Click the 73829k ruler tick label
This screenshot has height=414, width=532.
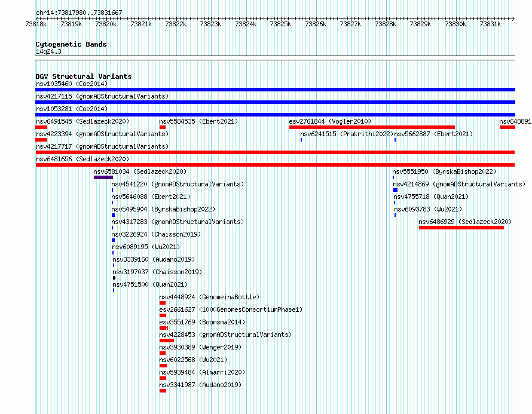(420, 24)
